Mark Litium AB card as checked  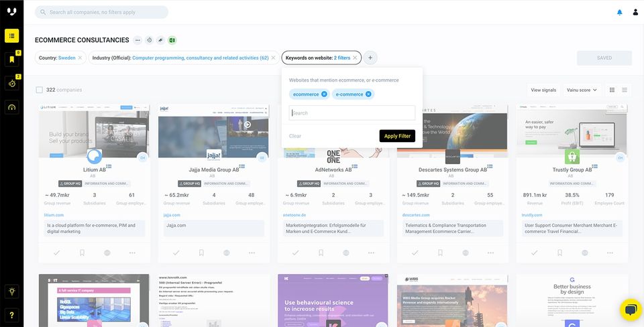[x=56, y=253]
